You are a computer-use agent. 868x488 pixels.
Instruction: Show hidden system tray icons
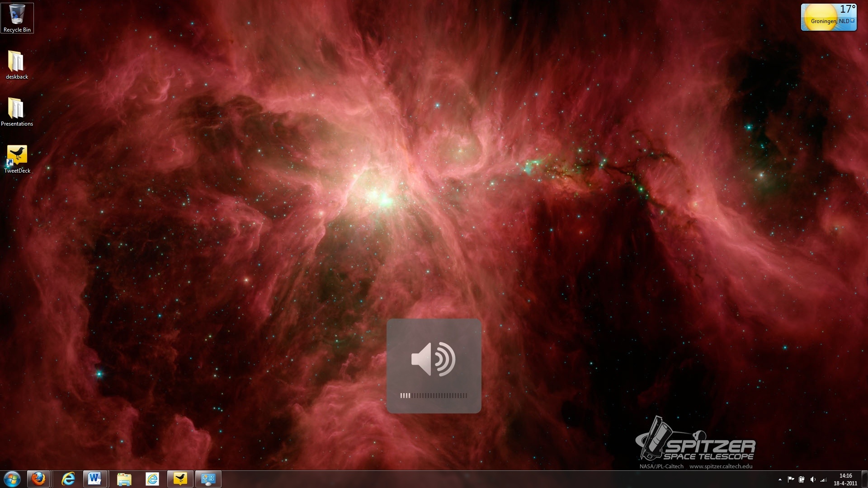point(780,479)
